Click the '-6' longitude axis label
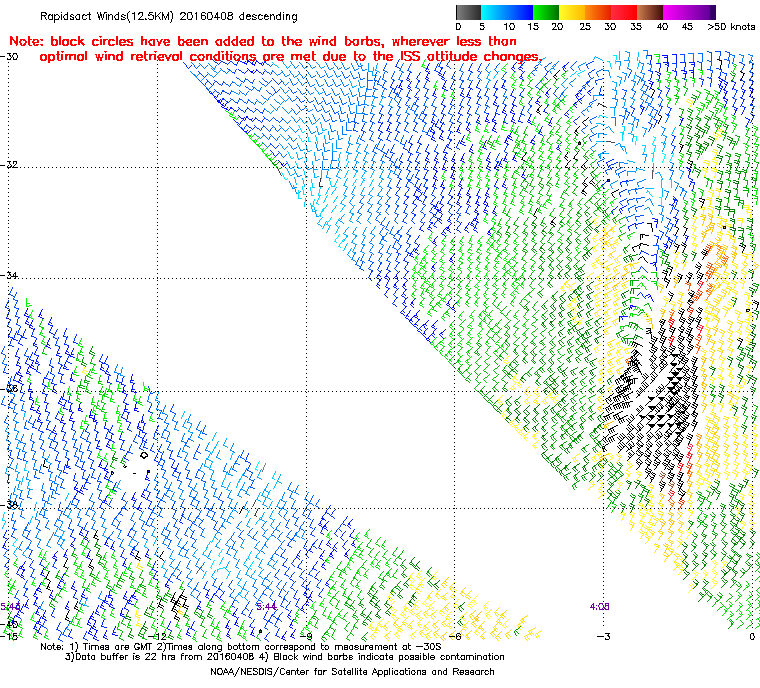Viewport: 760px width, 688px height. coord(455,637)
